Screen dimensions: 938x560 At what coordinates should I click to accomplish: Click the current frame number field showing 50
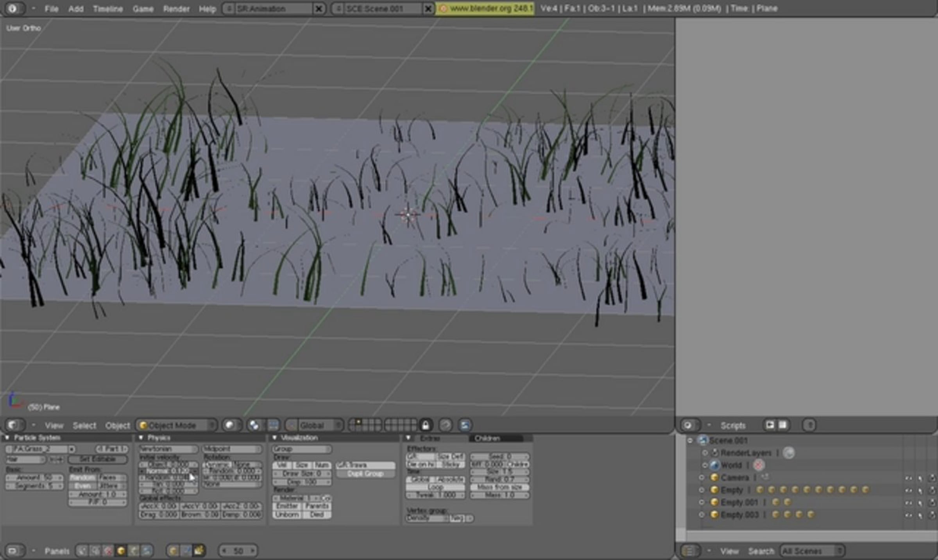pyautogui.click(x=238, y=551)
